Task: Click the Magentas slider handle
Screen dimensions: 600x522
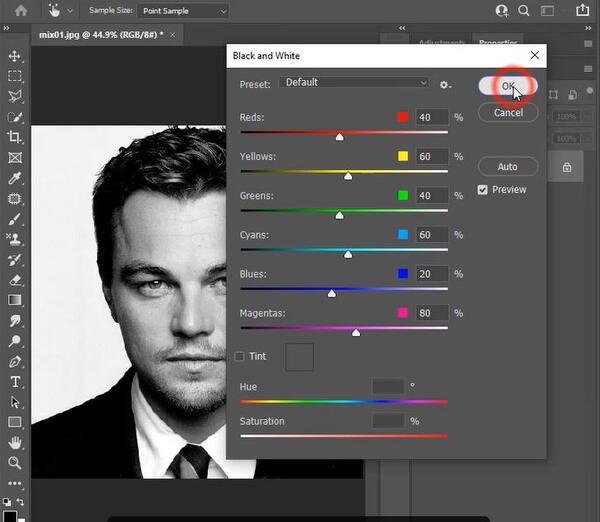Action: pos(356,333)
